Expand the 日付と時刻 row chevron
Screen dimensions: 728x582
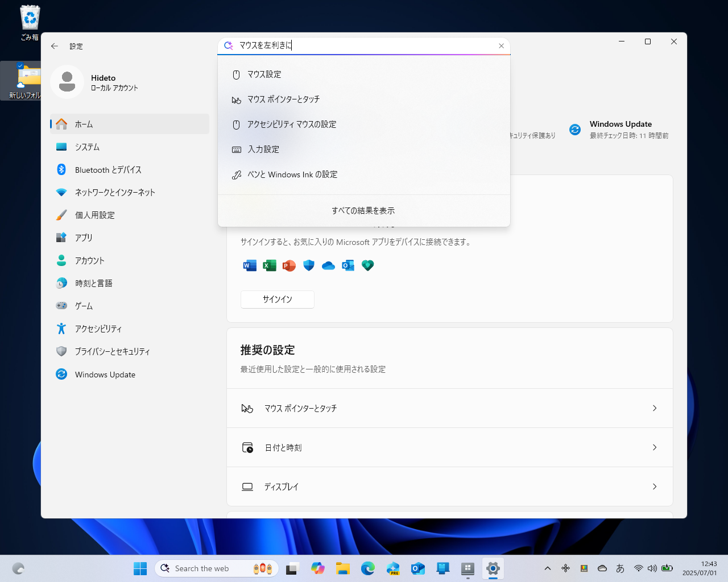(655, 447)
